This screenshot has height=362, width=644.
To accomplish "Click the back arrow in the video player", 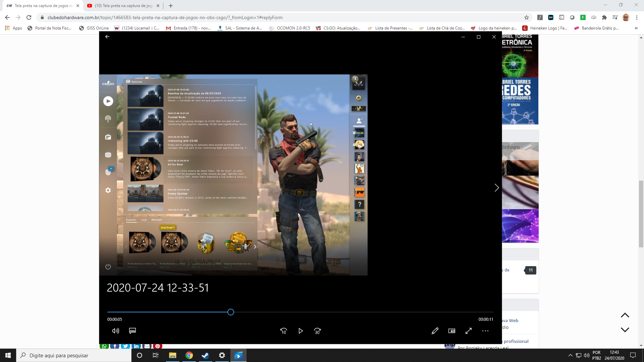I will [107, 37].
